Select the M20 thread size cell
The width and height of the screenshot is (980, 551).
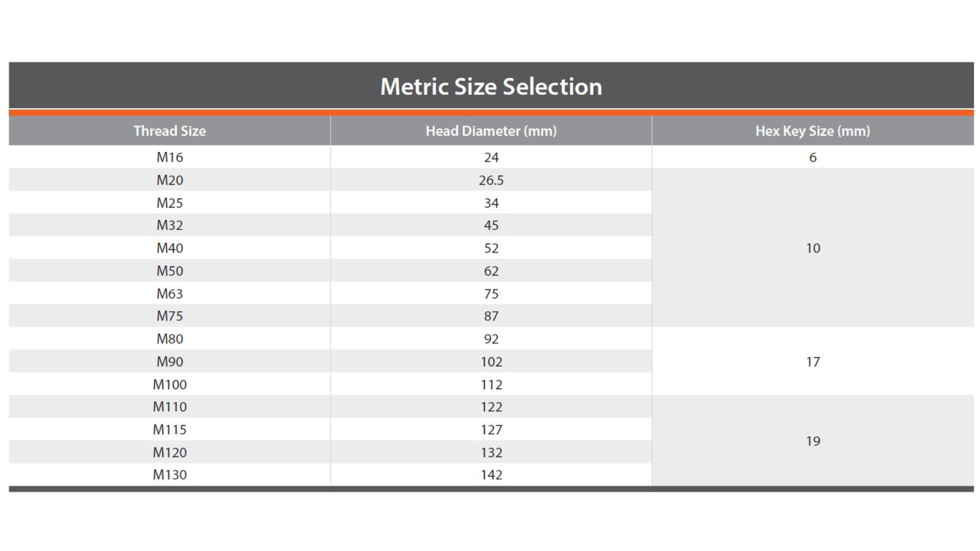click(169, 180)
